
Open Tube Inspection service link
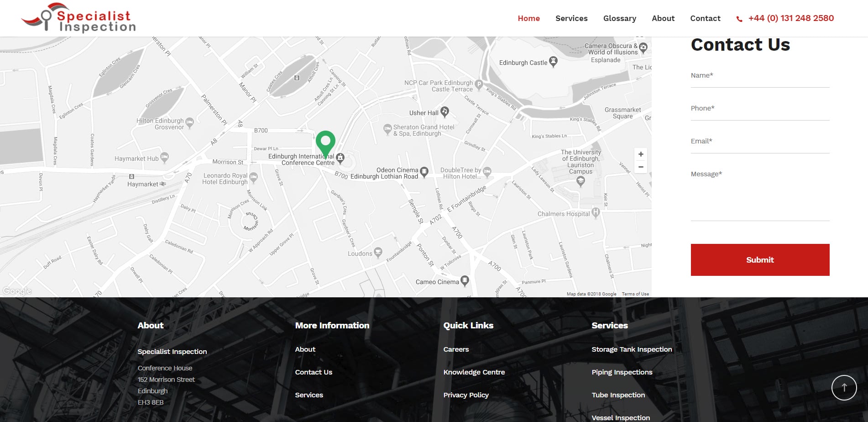coord(618,395)
